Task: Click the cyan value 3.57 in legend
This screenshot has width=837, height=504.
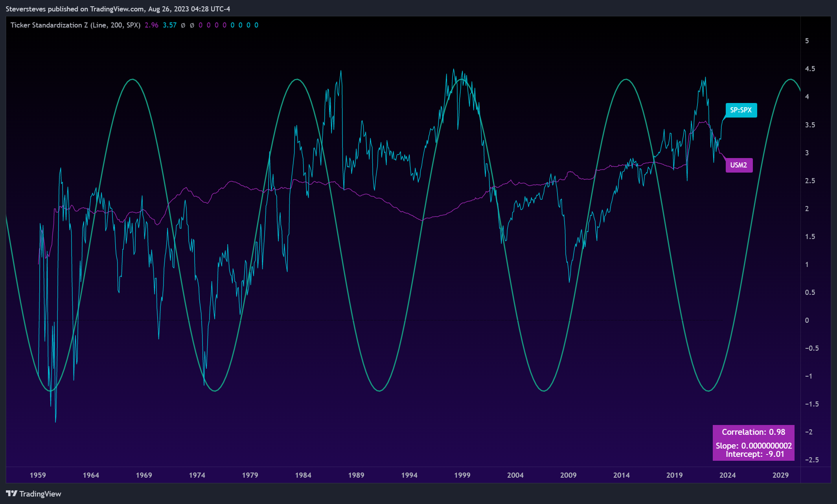Action: pos(170,25)
